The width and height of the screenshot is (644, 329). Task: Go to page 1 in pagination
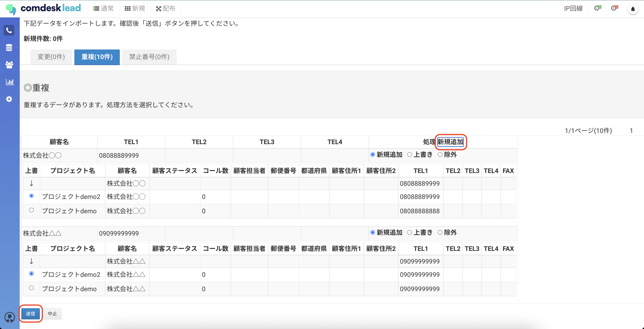[x=631, y=131]
